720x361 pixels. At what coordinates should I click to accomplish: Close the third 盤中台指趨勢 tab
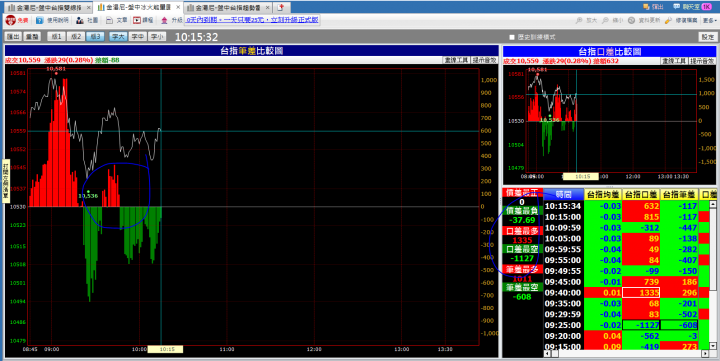click(267, 8)
